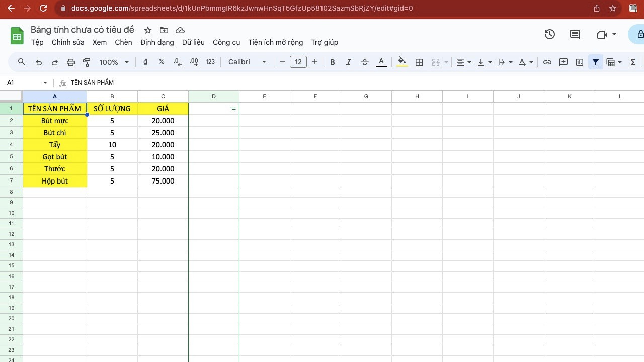644x362 pixels.
Task: Click the insert chart icon
Action: pos(580,62)
